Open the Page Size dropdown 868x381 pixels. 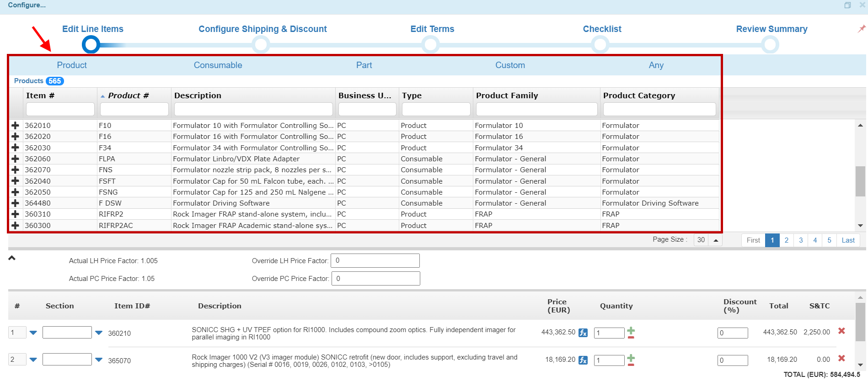coord(716,240)
